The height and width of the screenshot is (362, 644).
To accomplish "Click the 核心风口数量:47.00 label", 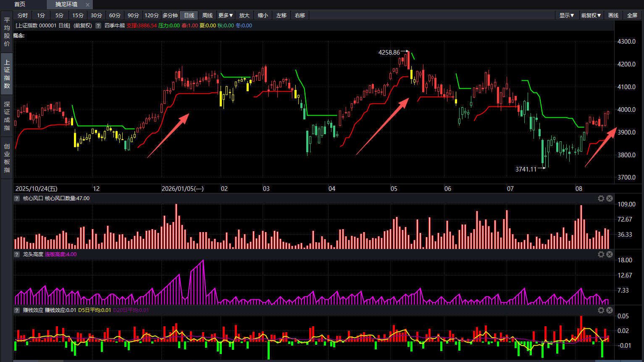I will 67,198.
